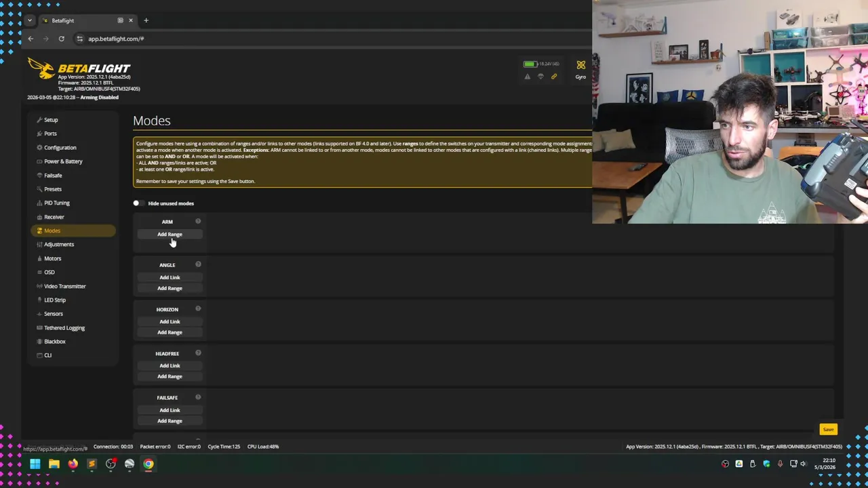Open the OSD tab

click(73, 272)
